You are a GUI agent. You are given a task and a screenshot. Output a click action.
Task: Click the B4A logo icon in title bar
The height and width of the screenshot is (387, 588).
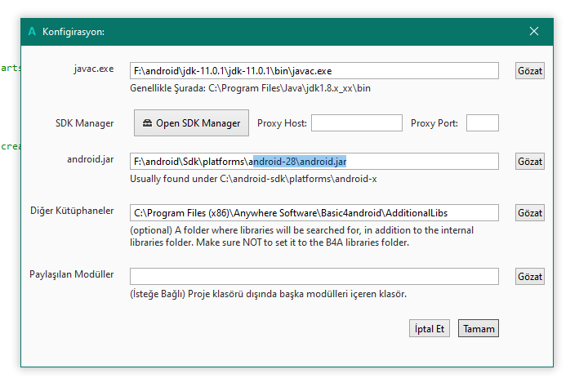coord(32,31)
